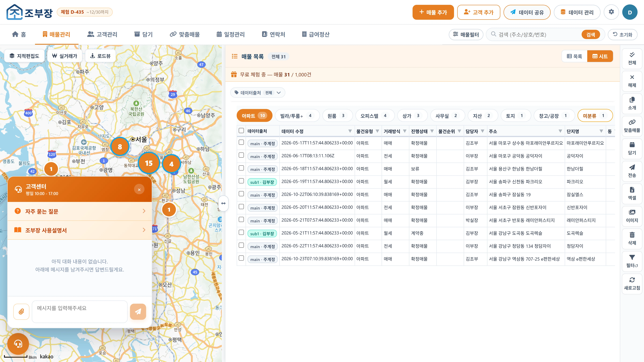This screenshot has height=362, width=644.
Task: Click the map panel resize arrow handle
Action: pyautogui.click(x=223, y=203)
